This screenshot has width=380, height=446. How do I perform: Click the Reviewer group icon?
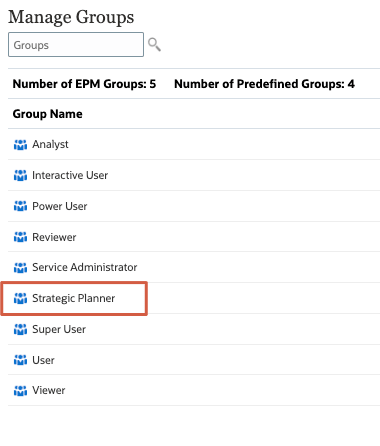tap(20, 237)
